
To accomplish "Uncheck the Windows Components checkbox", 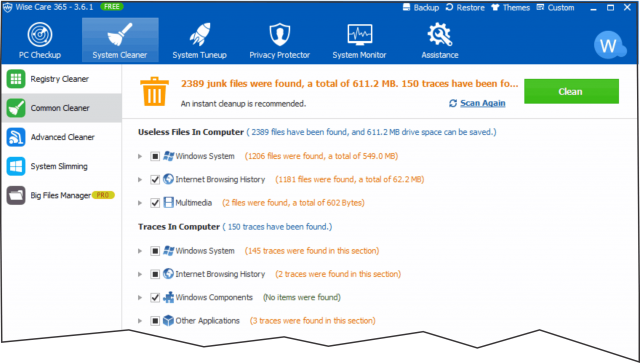I will coord(155,298).
